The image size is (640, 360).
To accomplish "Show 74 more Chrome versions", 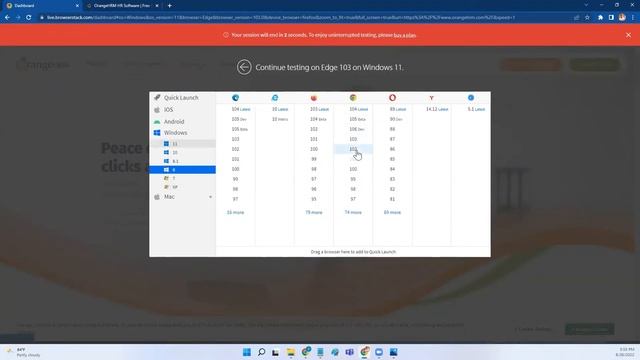I will point(353,213).
